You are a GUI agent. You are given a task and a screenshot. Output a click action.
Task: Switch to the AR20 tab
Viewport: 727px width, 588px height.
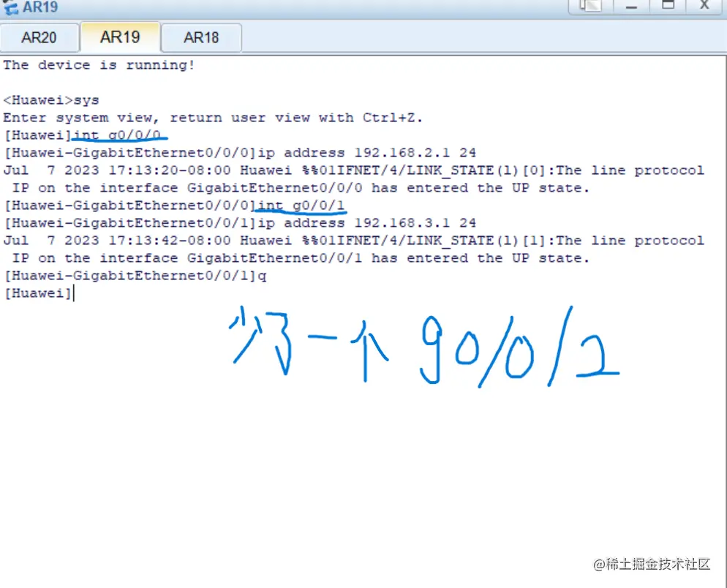pyautogui.click(x=39, y=37)
